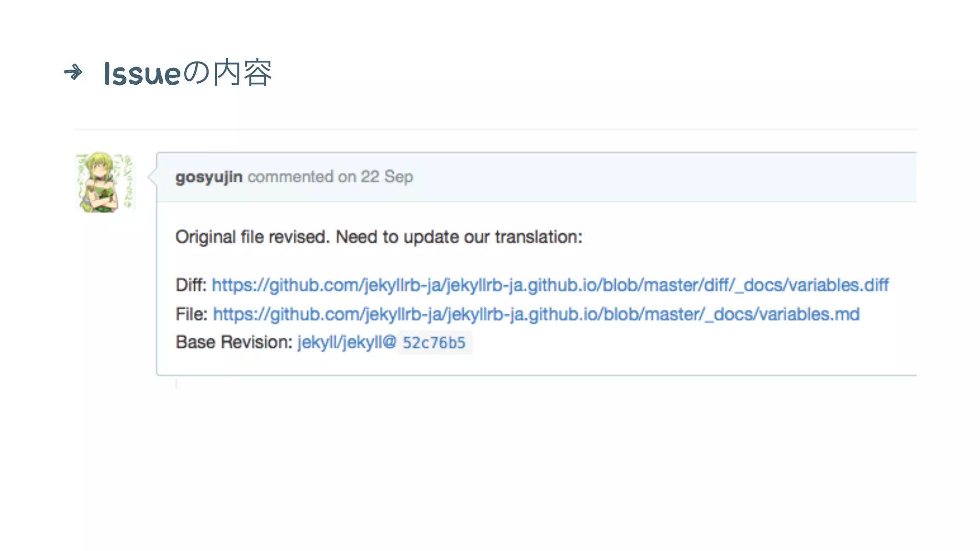
Task: Click the jekyll/jekyll@ repository link
Action: click(346, 342)
